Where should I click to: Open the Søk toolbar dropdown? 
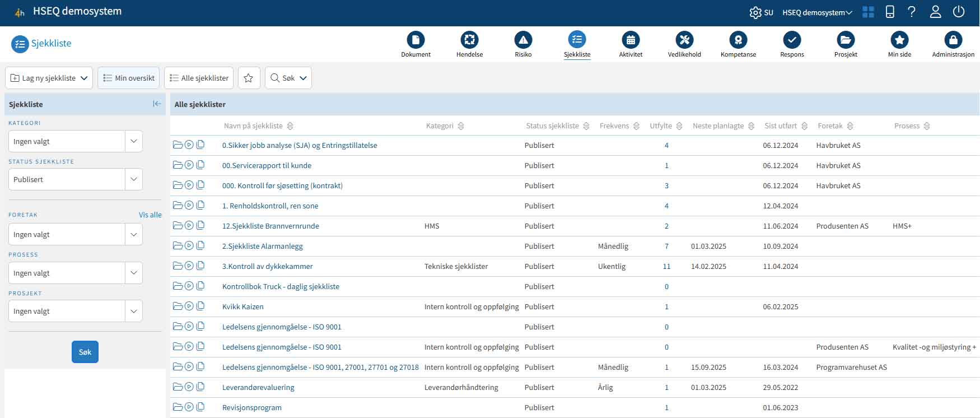(288, 78)
